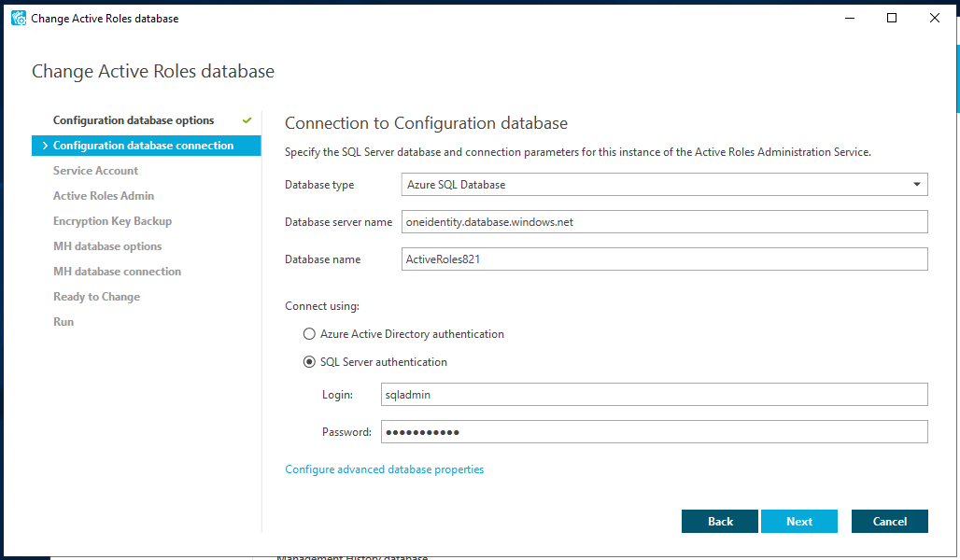Select SQL Server authentication radio button

click(309, 362)
